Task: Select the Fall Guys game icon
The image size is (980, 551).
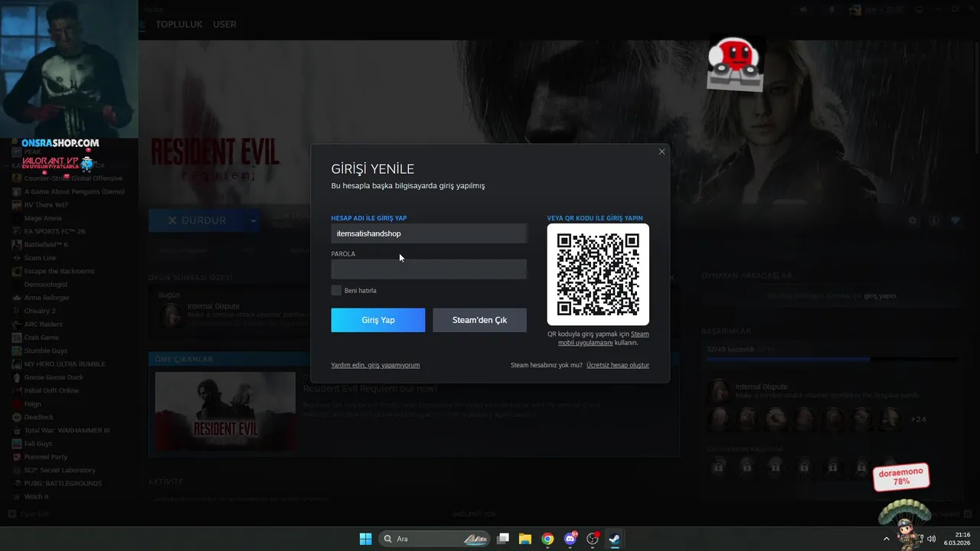Action: (17, 444)
